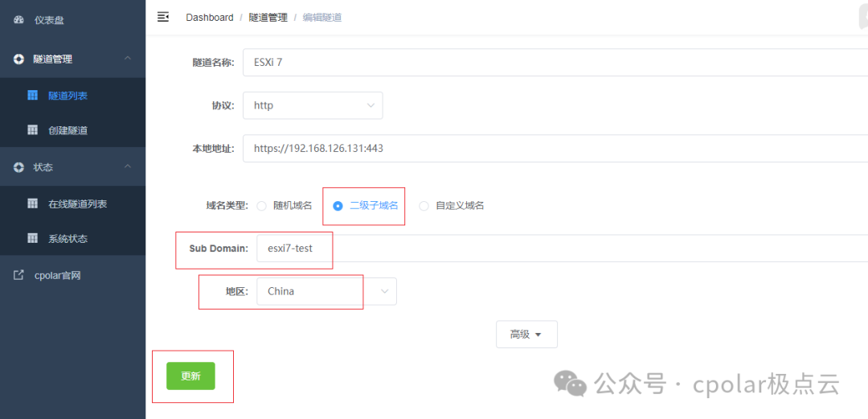
Task: Select the 二级子域名 radio option
Action: pyautogui.click(x=366, y=206)
